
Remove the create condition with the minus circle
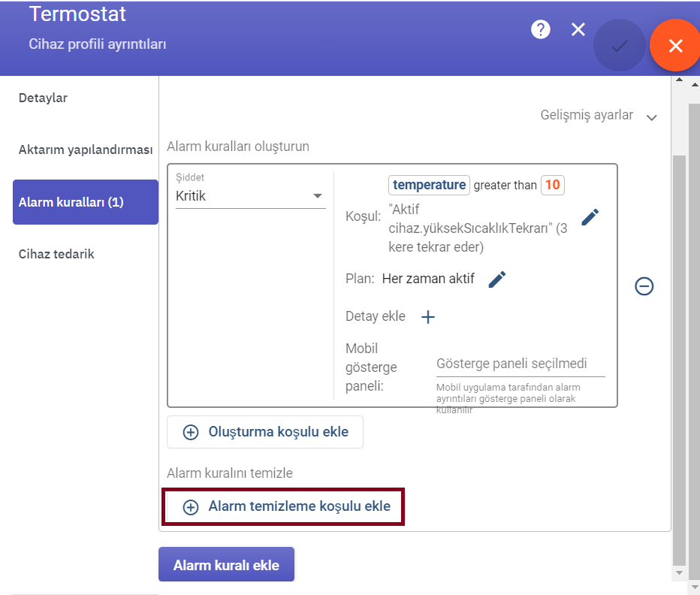[644, 286]
